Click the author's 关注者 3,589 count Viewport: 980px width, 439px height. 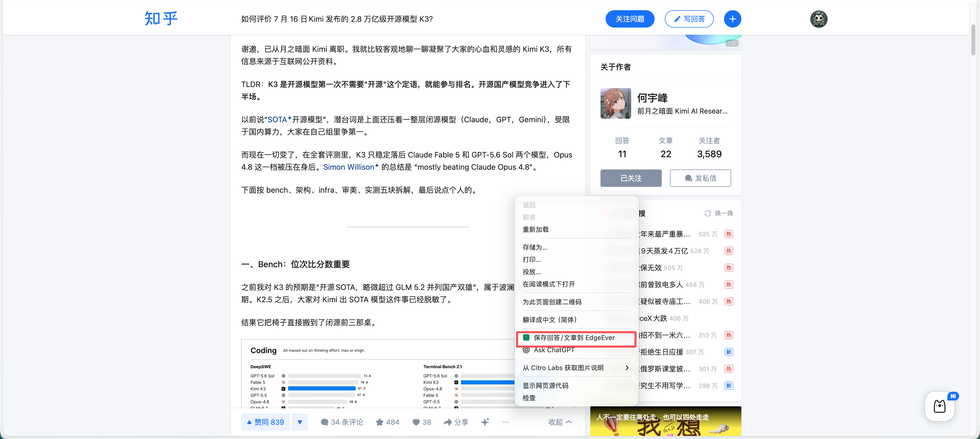tap(709, 148)
